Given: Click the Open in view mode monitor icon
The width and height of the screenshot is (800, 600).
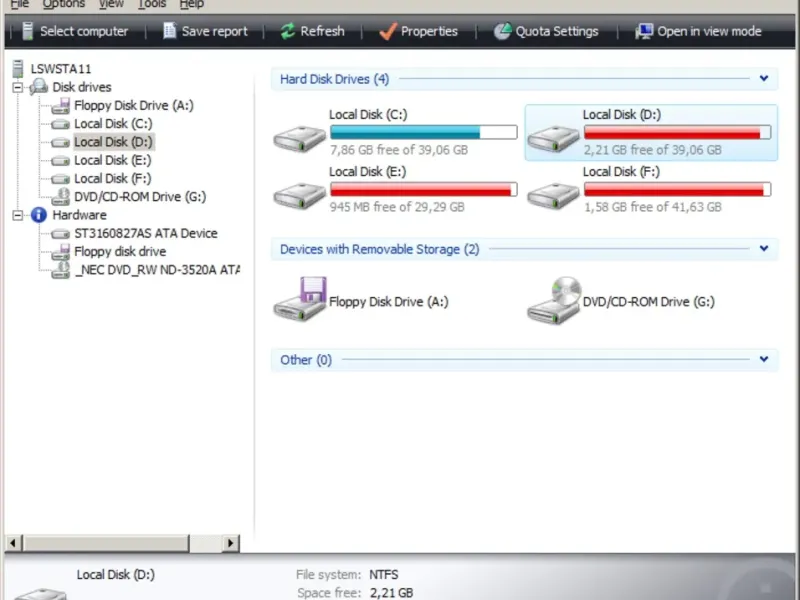Looking at the screenshot, I should 643,31.
